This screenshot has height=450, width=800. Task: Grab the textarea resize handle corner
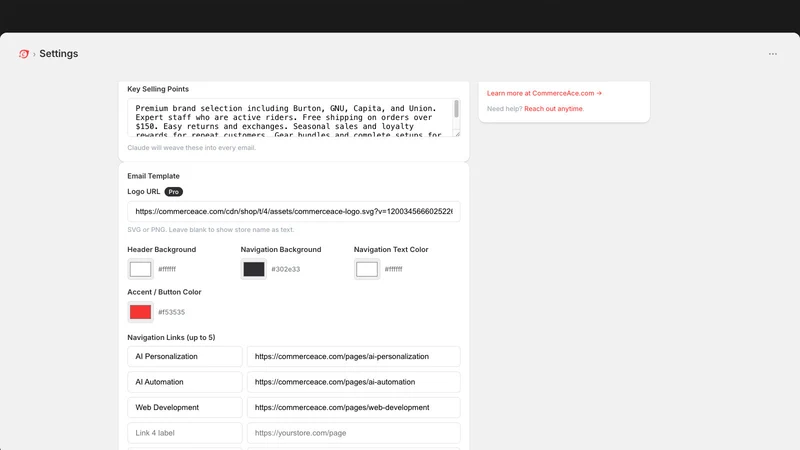pos(457,134)
